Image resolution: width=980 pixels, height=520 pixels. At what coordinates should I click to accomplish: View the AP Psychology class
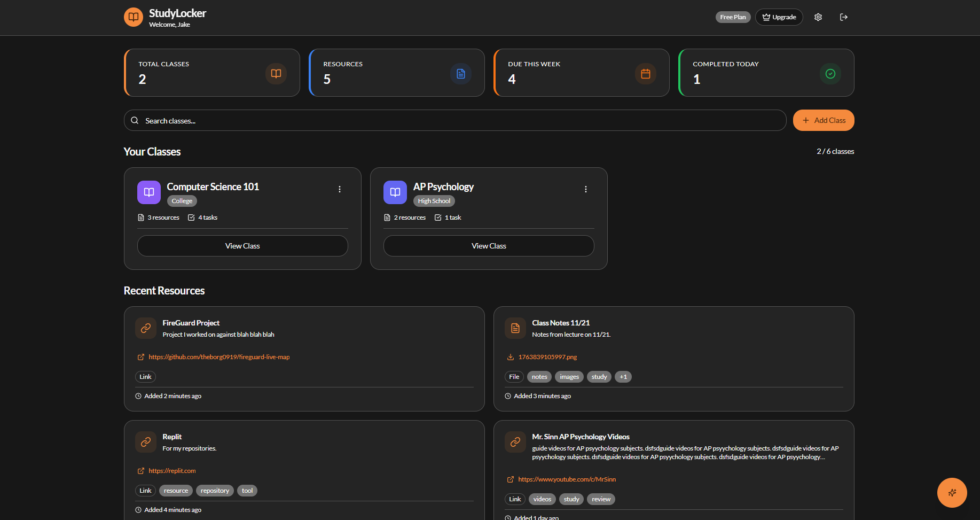click(x=488, y=245)
